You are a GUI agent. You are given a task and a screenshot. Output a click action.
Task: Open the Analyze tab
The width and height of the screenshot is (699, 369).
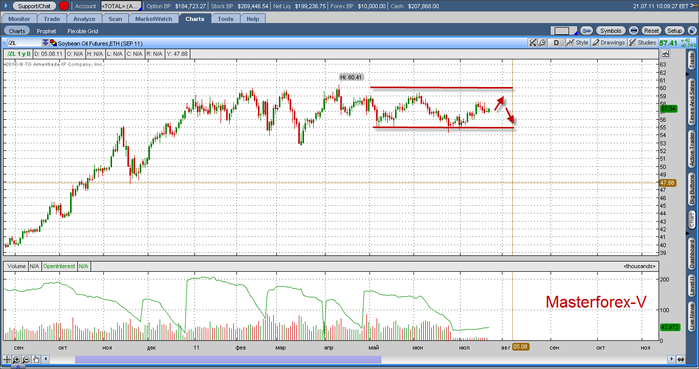[84, 19]
